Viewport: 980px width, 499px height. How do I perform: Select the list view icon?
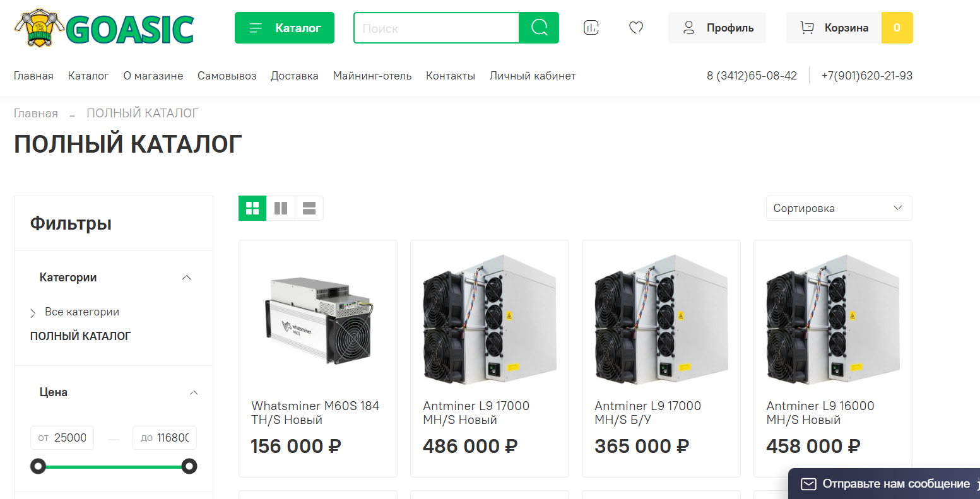point(309,208)
